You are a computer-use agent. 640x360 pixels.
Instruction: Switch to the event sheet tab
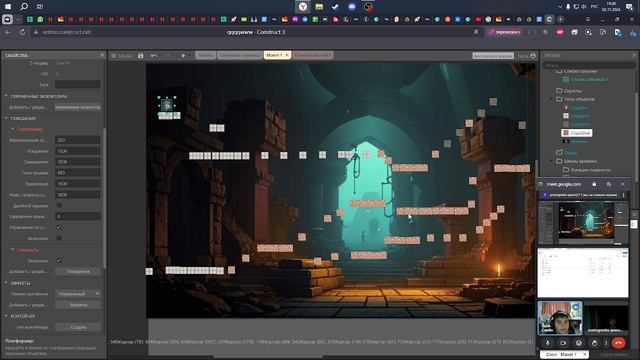pyautogui.click(x=313, y=55)
